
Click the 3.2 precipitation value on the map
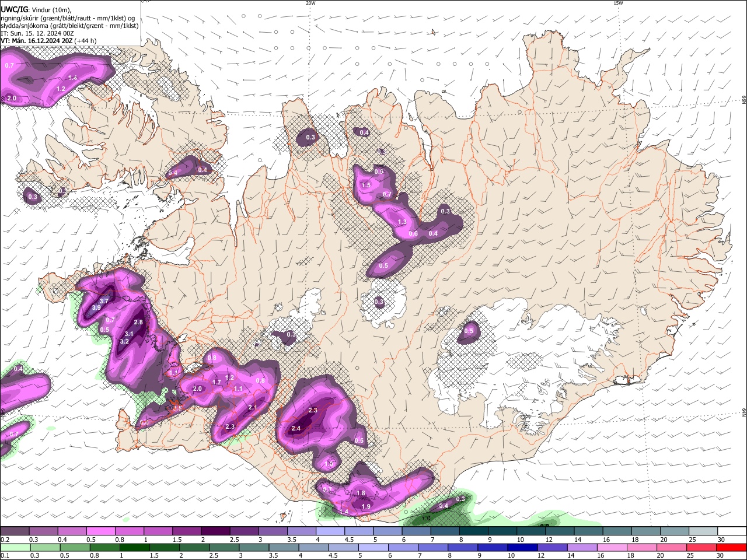click(x=124, y=341)
